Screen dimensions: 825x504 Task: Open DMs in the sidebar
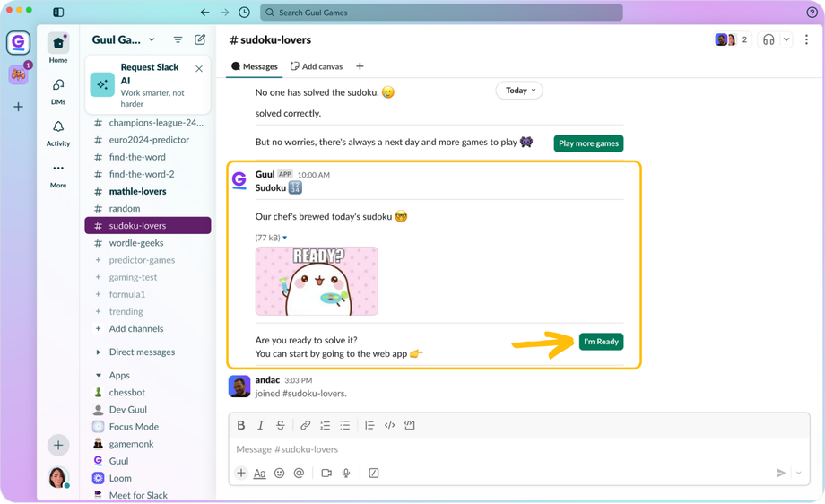pos(58,91)
